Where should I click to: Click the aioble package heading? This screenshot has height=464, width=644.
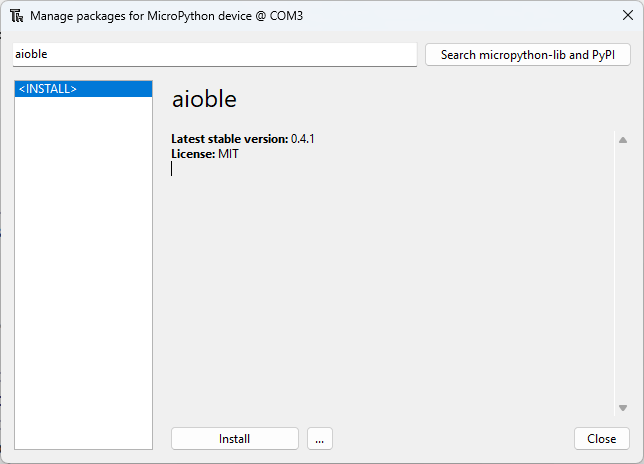204,99
